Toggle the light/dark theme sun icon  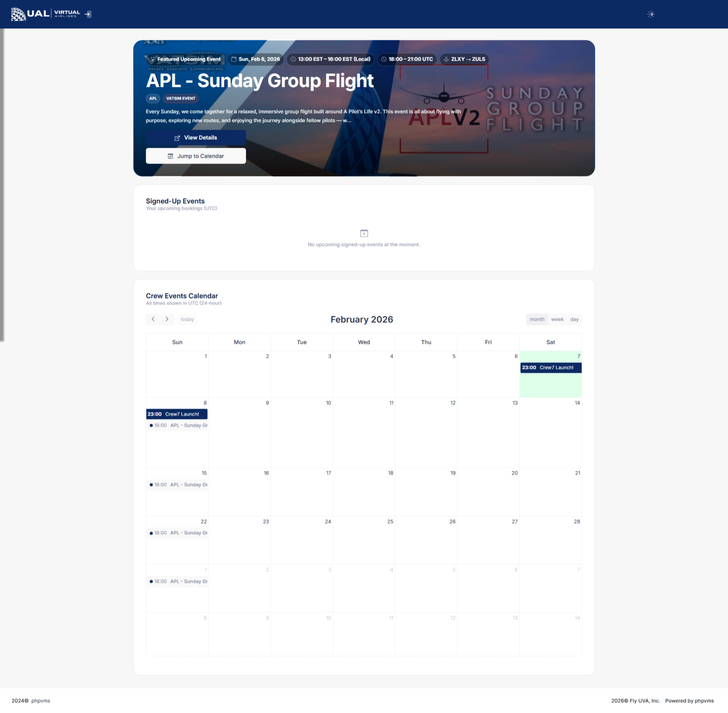click(x=650, y=15)
